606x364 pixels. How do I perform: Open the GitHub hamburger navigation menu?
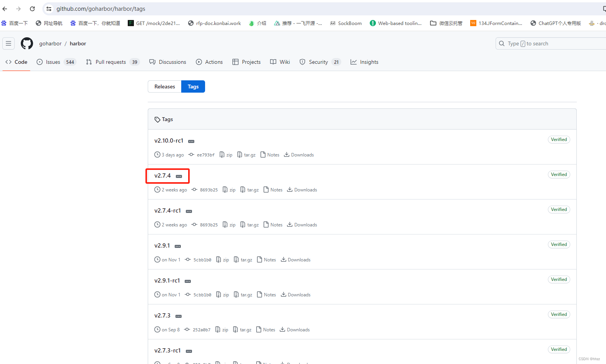click(8, 43)
